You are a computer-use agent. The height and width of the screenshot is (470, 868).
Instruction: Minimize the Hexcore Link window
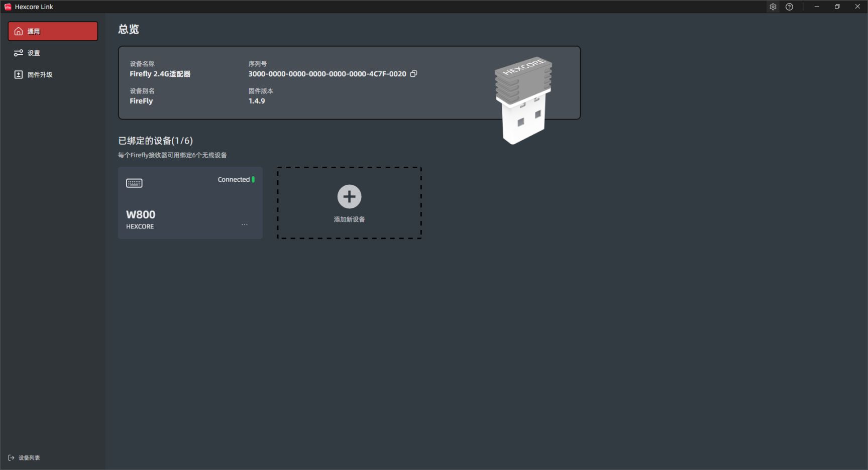817,7
